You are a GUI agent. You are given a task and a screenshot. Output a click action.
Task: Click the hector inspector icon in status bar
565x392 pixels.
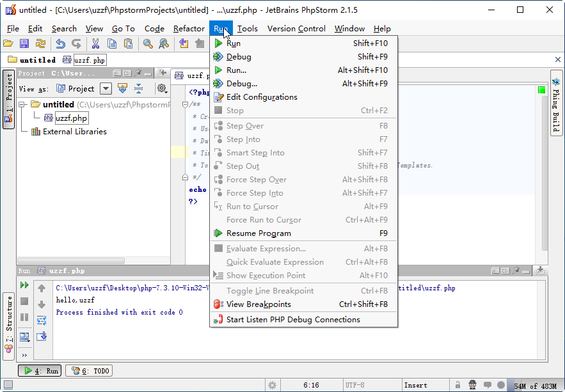[472, 385]
